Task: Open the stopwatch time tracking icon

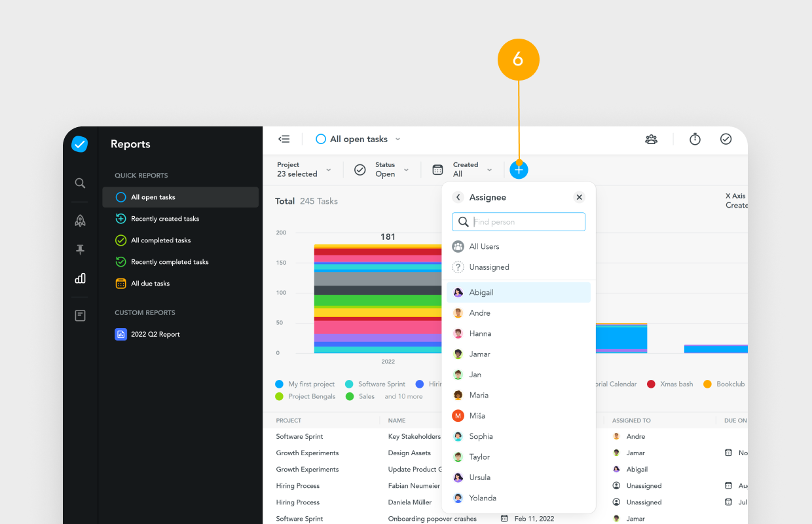Action: (695, 139)
